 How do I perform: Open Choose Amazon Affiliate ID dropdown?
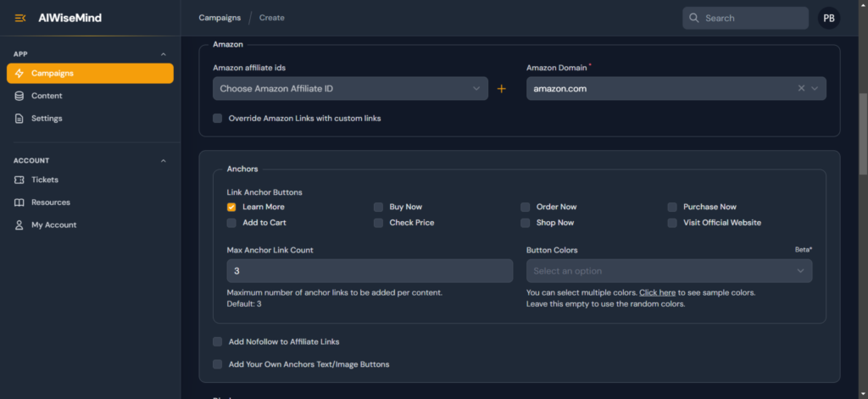pyautogui.click(x=350, y=89)
